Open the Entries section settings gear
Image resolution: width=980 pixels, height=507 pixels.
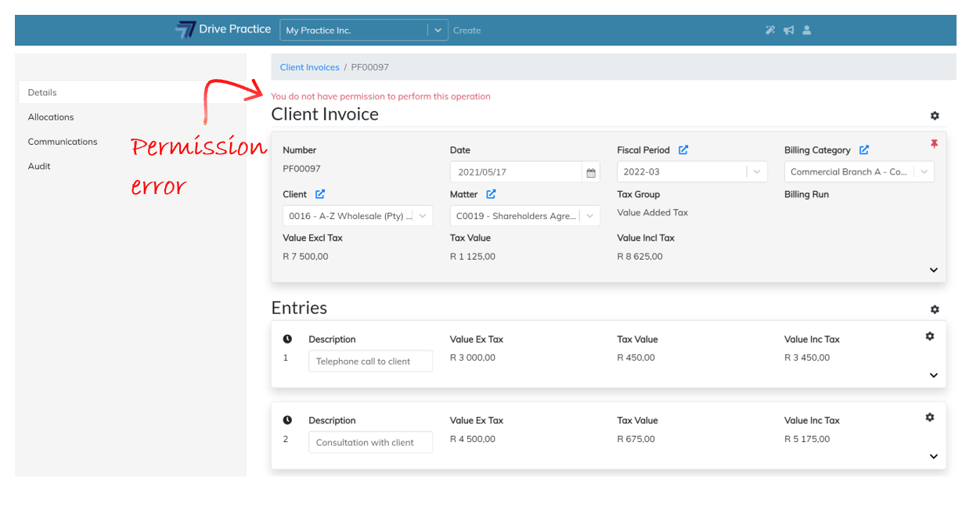(x=935, y=310)
